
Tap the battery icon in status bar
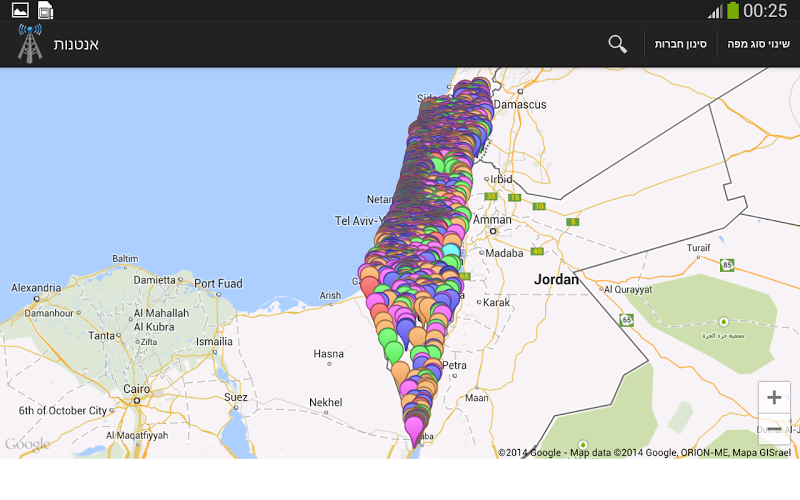point(733,10)
